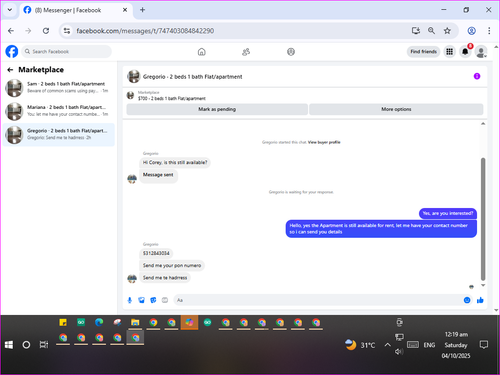Bookmark this page with the star

click(x=447, y=31)
